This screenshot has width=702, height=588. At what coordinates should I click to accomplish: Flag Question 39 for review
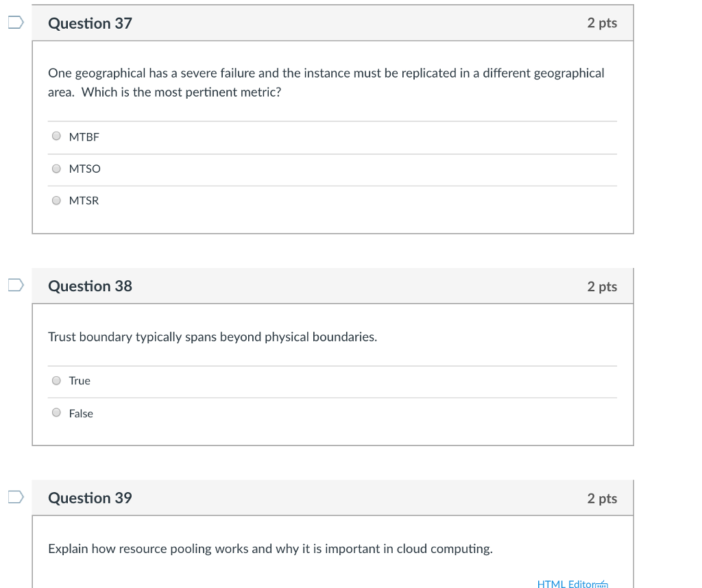click(x=15, y=498)
